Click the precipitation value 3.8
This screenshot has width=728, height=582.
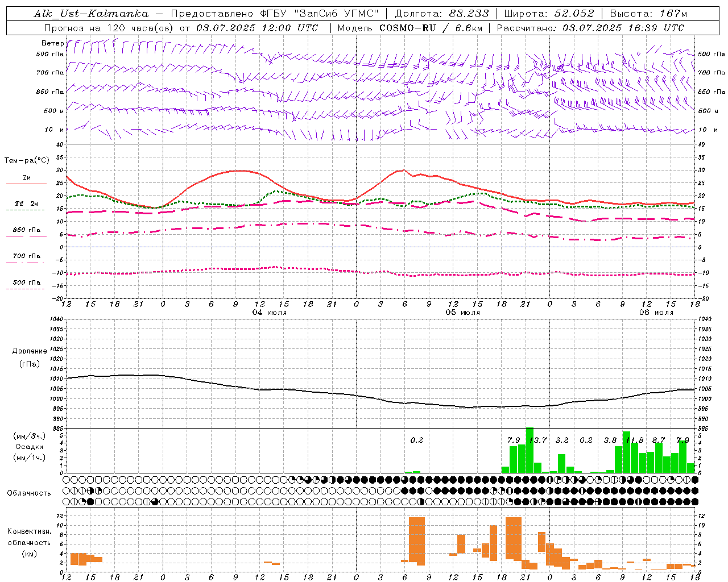[610, 440]
